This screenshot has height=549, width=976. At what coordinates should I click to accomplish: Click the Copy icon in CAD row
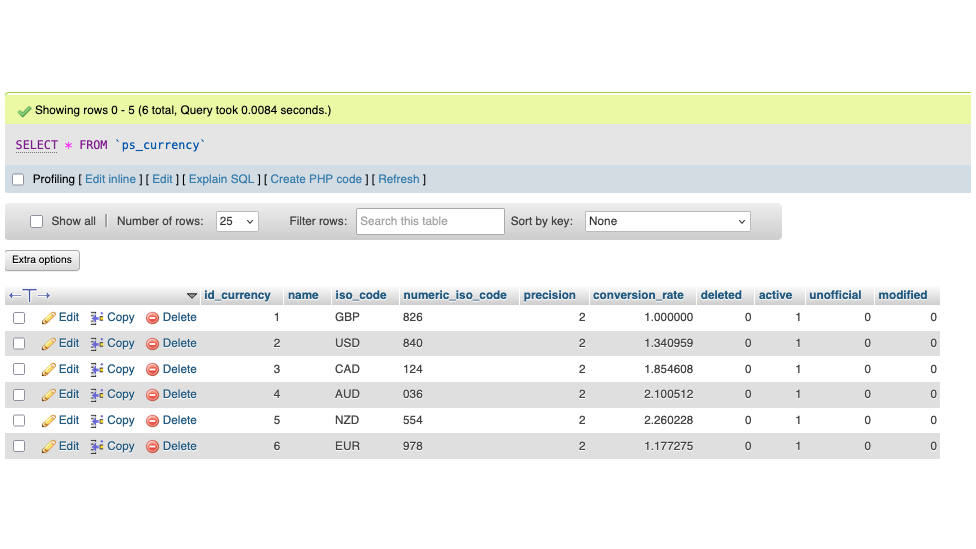96,370
